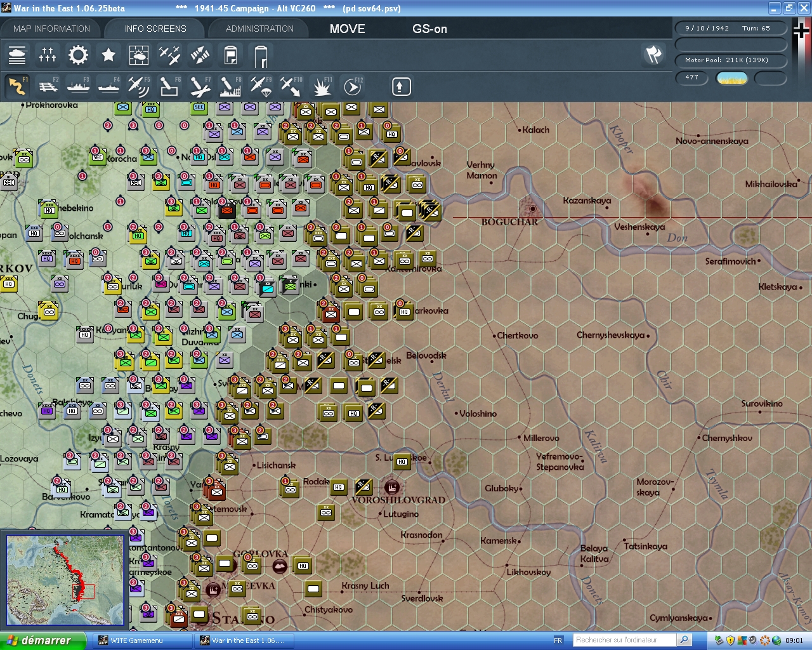812x650 pixels.
Task: Click the MOVE menu item
Action: (x=346, y=29)
